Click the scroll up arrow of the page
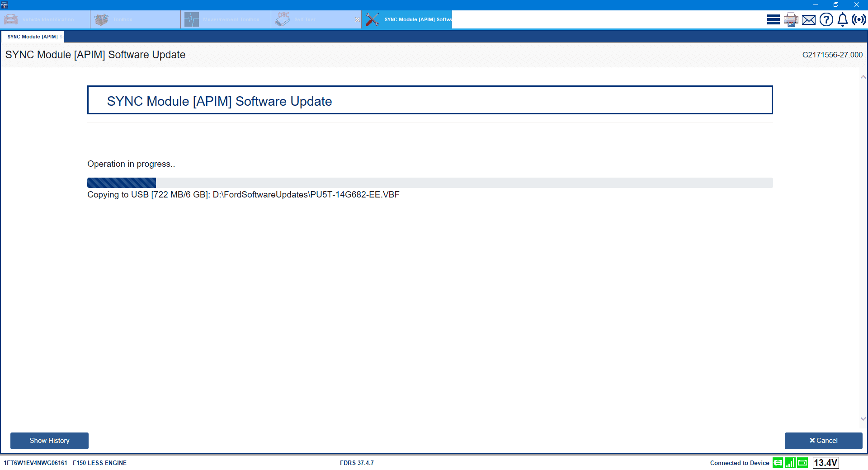This screenshot has height=470, width=868. 863,77
